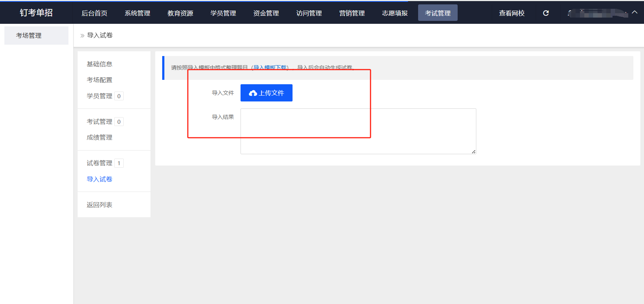Click the refresh icon in top bar
The height and width of the screenshot is (304, 644).
coord(546,13)
